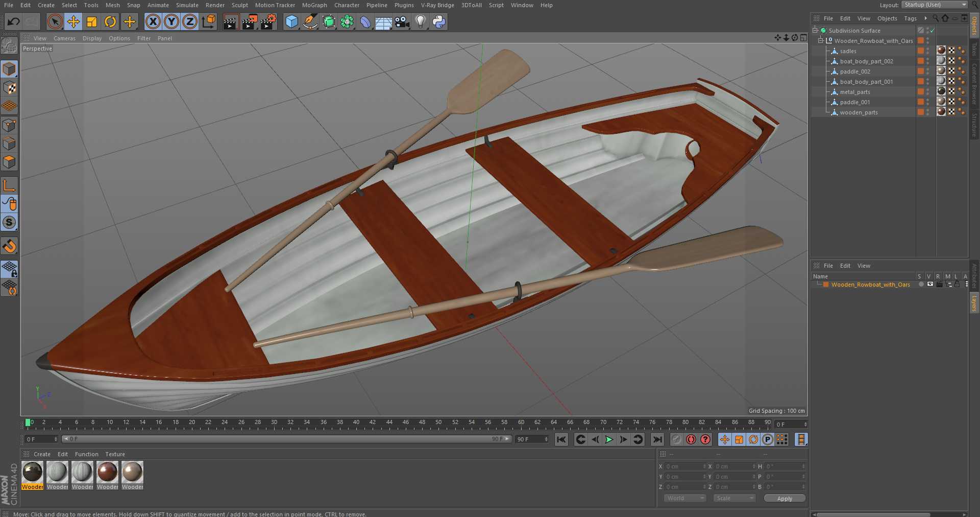This screenshot has width=980, height=517.
Task: Open the Cameras viewport menu
Action: 64,38
